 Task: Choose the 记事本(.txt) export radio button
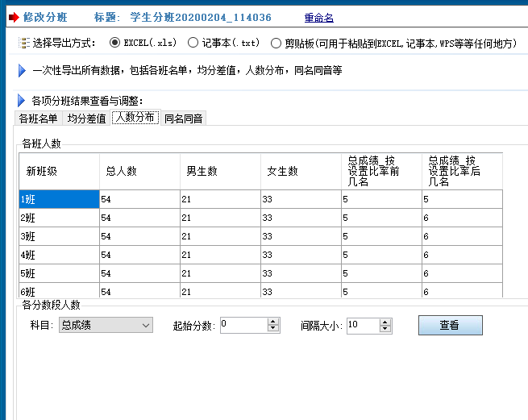click(x=193, y=43)
